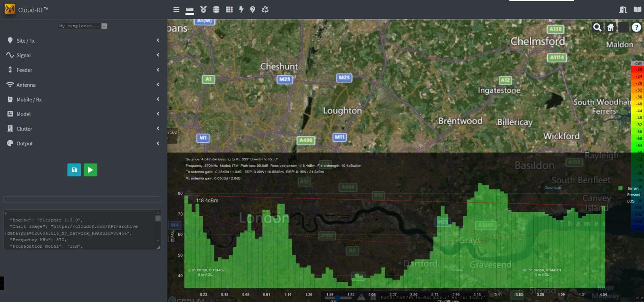Image resolution: width=644 pixels, height=302 pixels.
Task: Click the recycle arrows icon
Action: click(265, 9)
